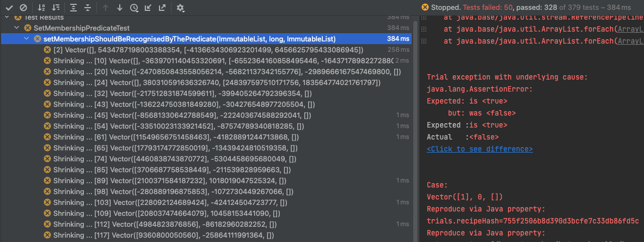Select the 'Shrinking ... [117]' test entry

[x=163, y=235]
